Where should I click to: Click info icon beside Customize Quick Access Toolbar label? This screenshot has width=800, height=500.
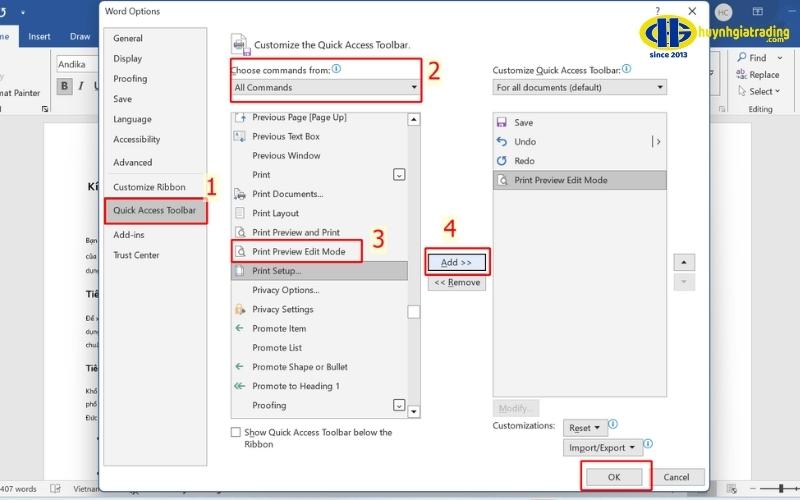627,68
